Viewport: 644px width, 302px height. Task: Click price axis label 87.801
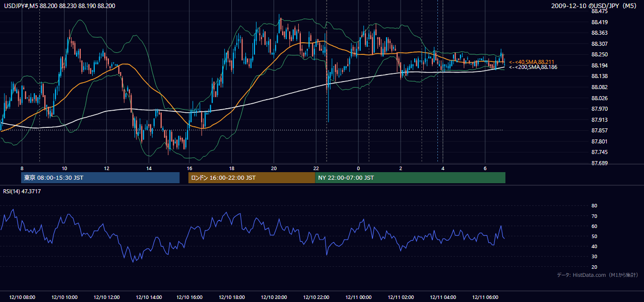(600, 141)
